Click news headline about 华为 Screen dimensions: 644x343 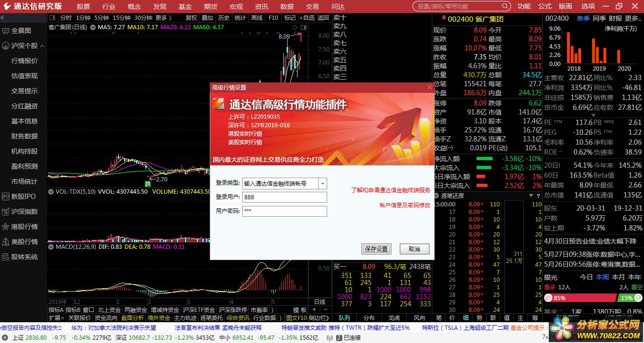click(114, 327)
